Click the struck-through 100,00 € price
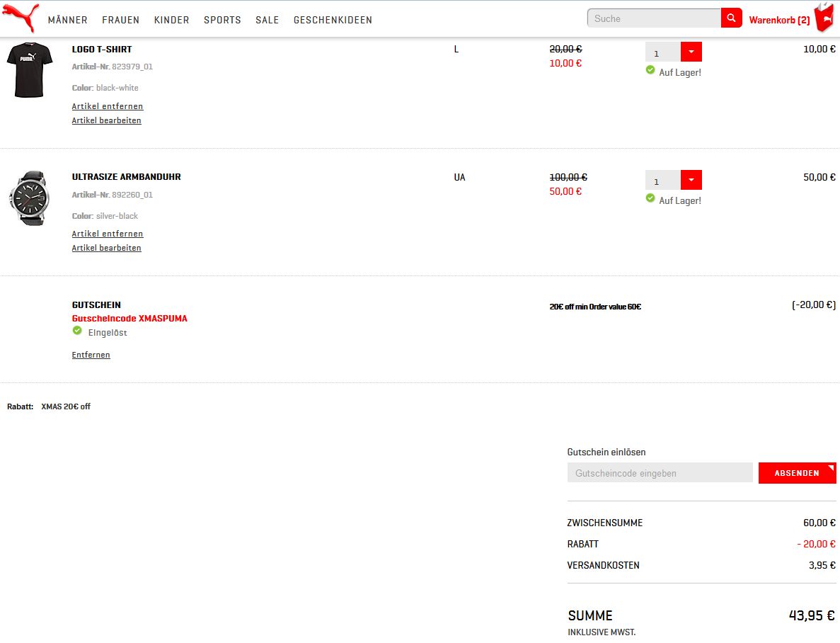Viewport: 840px width, 643px height. coord(568,177)
